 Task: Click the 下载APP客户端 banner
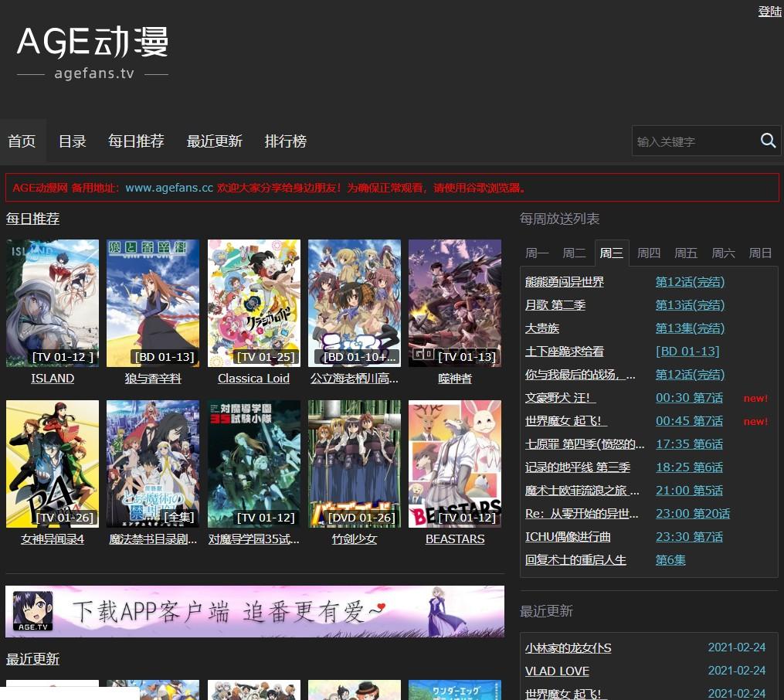coord(255,611)
